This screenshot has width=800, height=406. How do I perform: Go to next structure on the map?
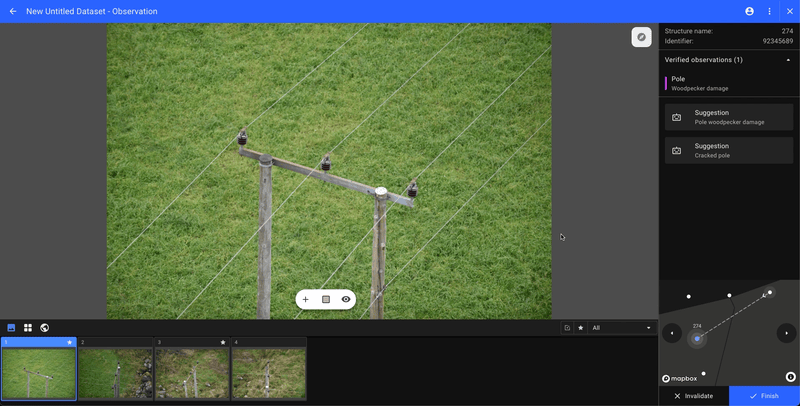[786, 333]
